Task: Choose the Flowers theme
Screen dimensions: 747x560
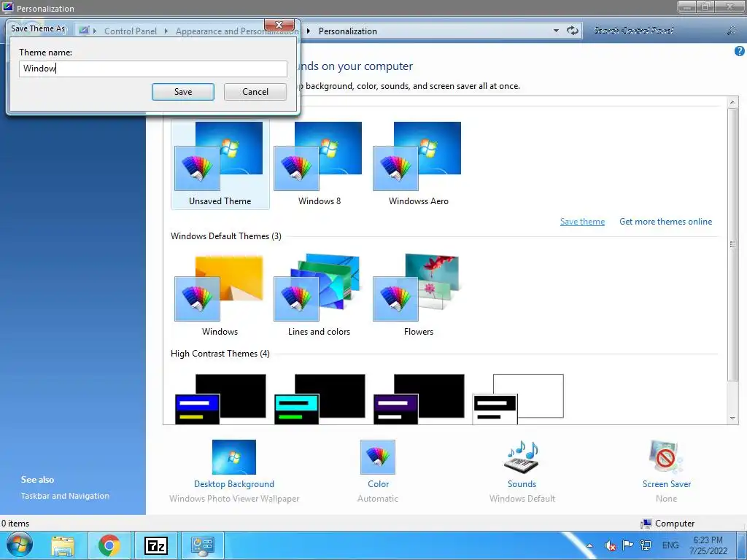Action: tap(418, 295)
